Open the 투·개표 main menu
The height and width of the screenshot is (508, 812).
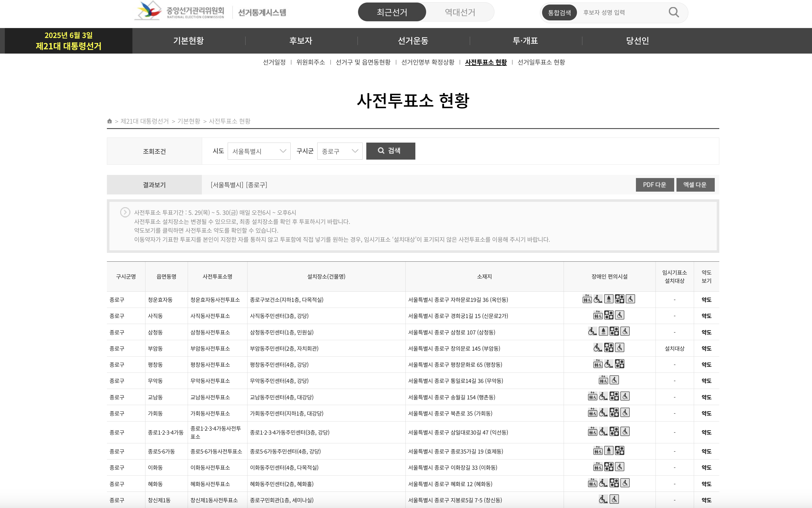click(525, 41)
